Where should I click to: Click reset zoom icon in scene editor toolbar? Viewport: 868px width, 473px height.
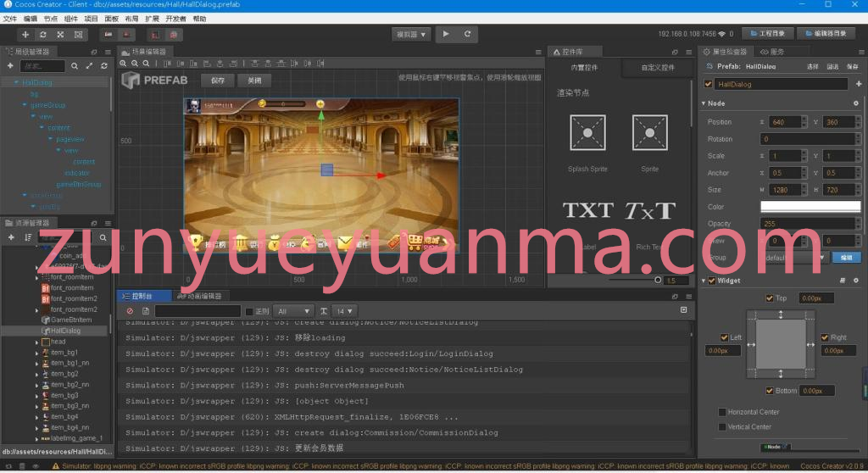pyautogui.click(x=146, y=64)
